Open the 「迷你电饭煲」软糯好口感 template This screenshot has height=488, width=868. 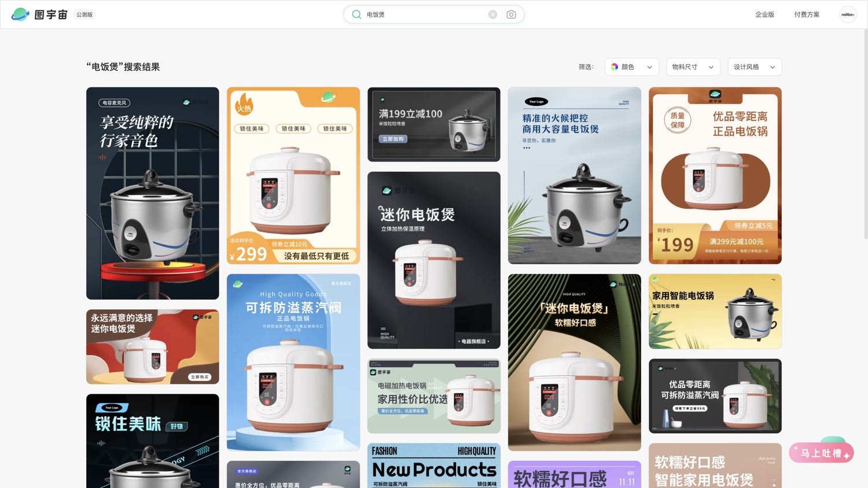575,363
